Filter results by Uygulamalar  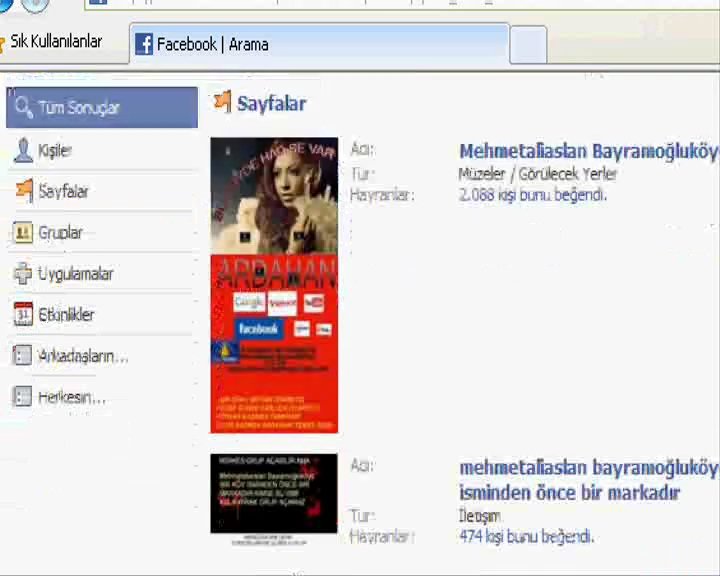[102, 274]
